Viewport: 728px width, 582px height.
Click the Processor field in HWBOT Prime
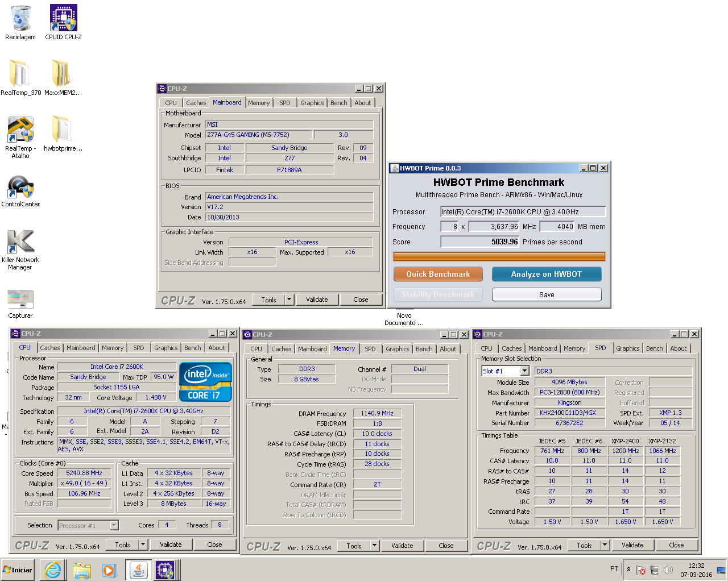click(523, 211)
